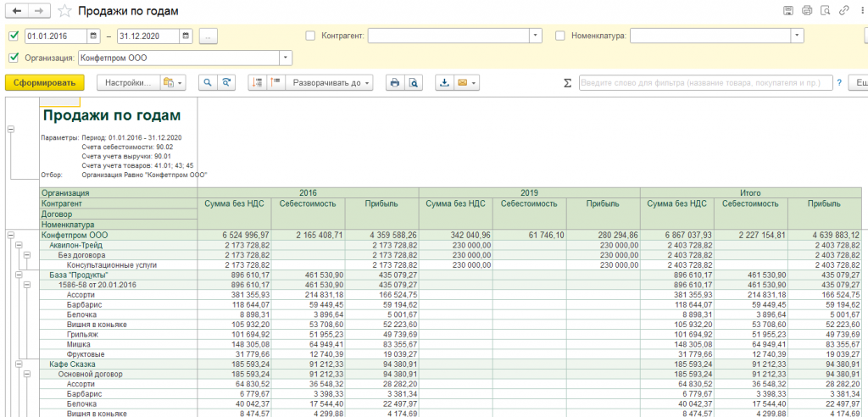
Task: Print the report using printer icon
Action: (395, 82)
